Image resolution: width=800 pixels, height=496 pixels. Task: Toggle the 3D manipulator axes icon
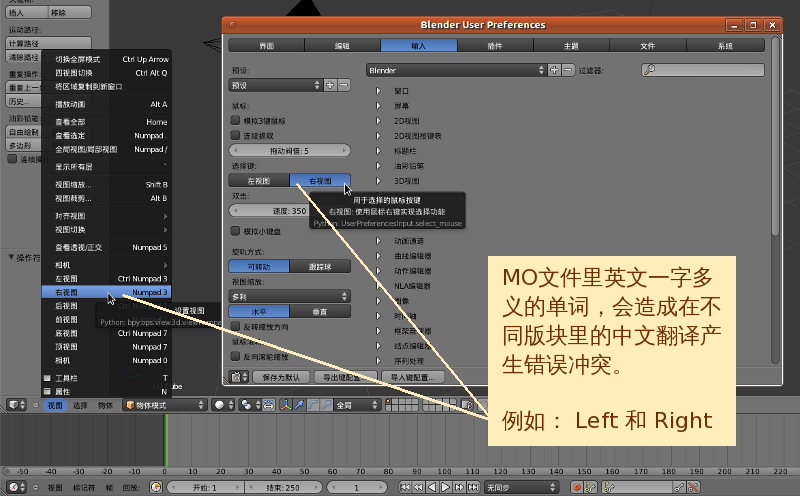pos(286,405)
